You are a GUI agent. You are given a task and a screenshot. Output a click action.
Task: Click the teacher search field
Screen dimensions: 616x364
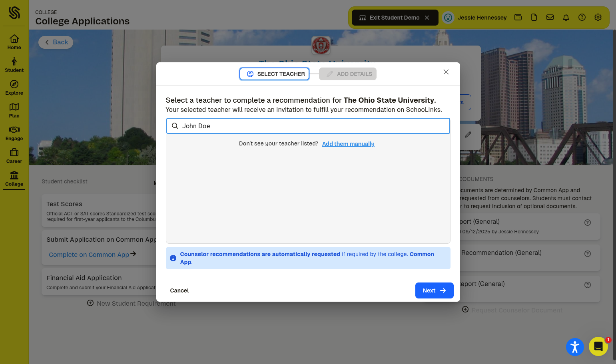(308, 126)
